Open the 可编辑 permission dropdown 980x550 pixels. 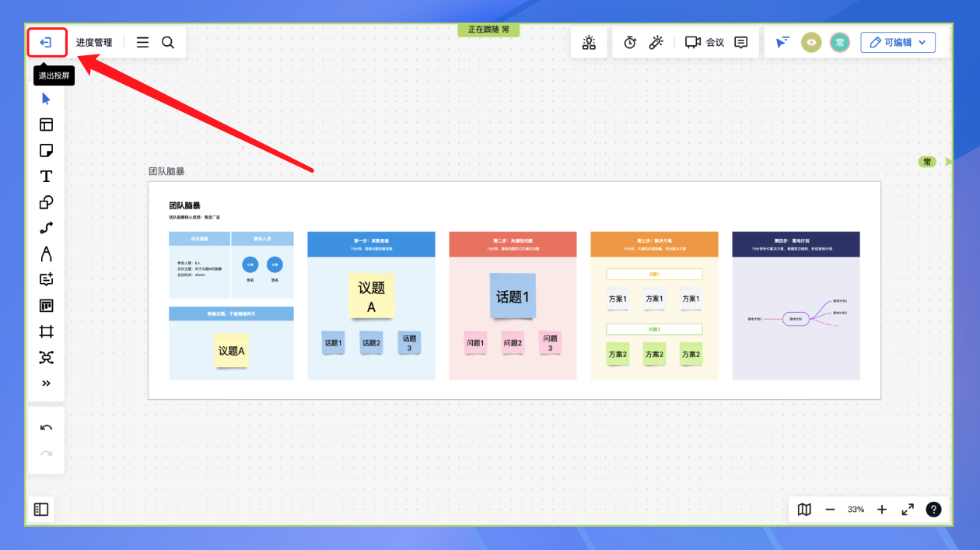(x=898, y=43)
